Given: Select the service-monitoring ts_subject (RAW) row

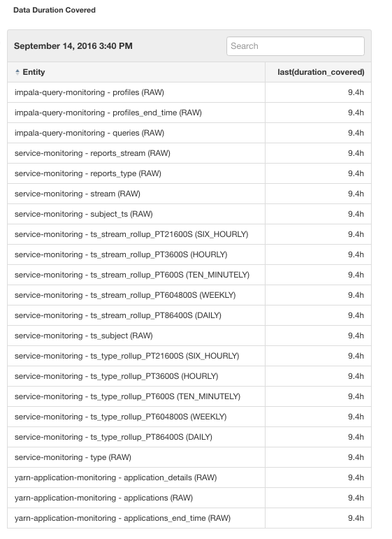Looking at the screenshot, I should coord(189,336).
